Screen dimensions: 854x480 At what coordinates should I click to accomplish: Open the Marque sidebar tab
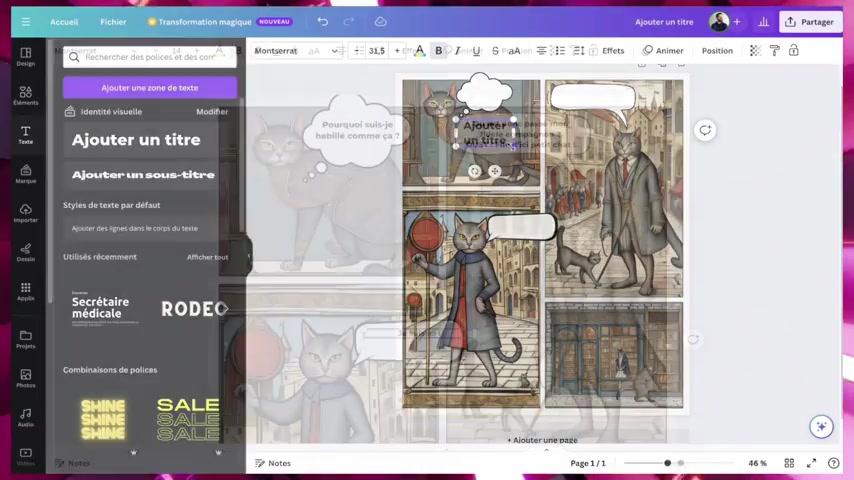(26, 174)
